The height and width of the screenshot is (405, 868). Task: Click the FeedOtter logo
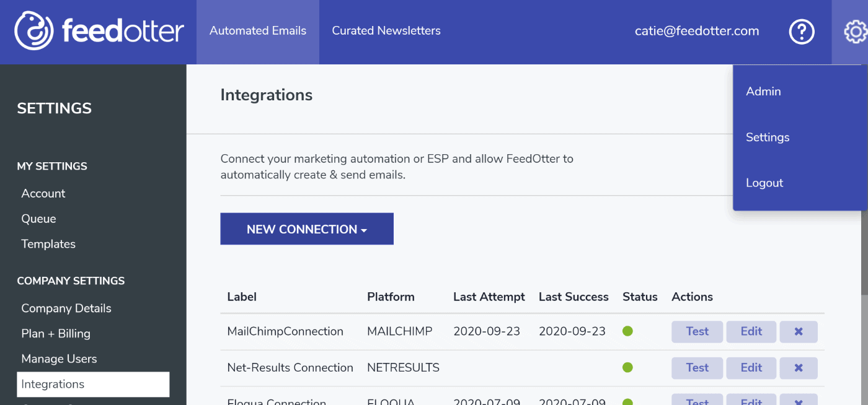coord(99,31)
